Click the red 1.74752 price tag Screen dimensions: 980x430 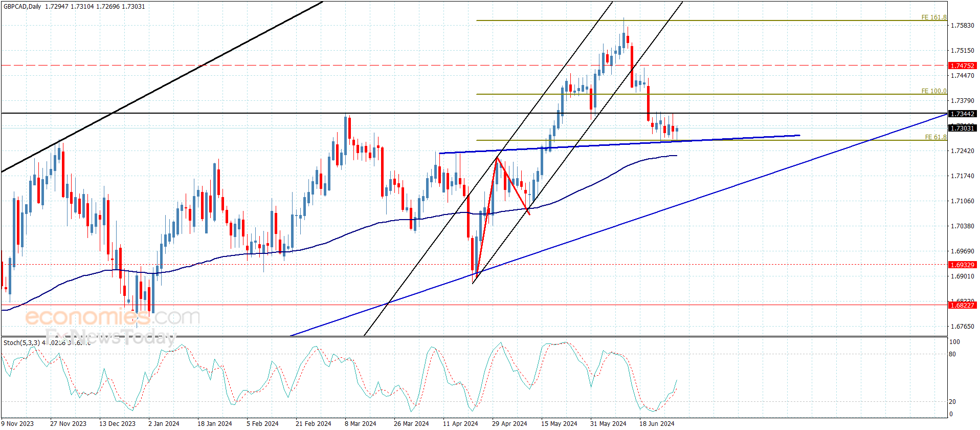(x=962, y=66)
